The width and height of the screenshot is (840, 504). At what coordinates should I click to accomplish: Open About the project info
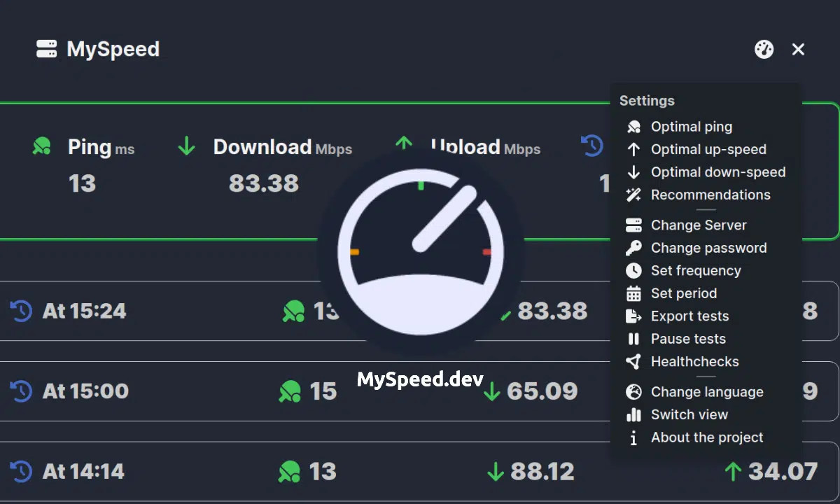(x=706, y=437)
